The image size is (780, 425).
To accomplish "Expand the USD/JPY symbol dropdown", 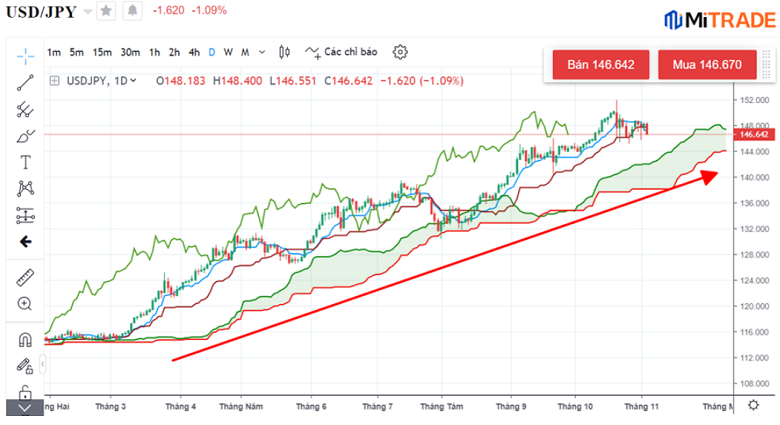I will [87, 11].
